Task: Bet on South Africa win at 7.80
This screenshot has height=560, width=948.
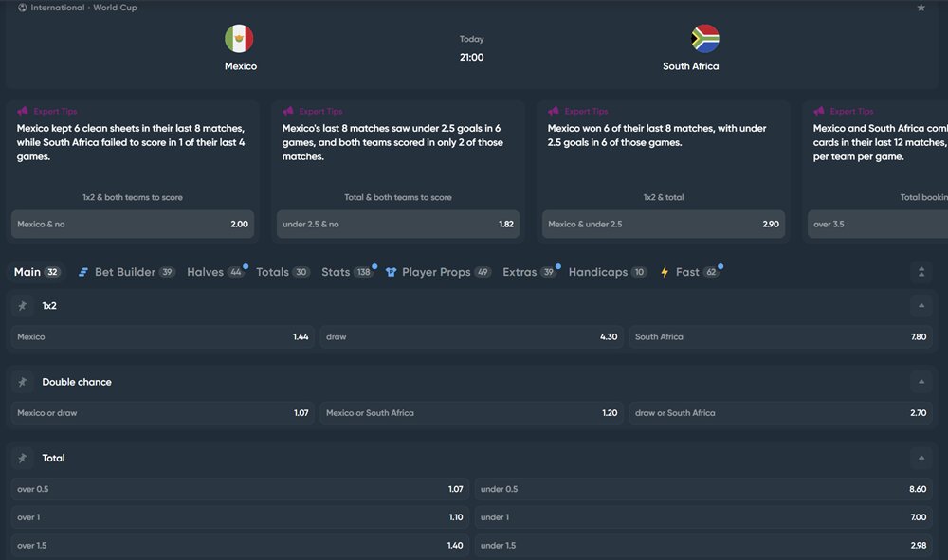Action: (780, 337)
